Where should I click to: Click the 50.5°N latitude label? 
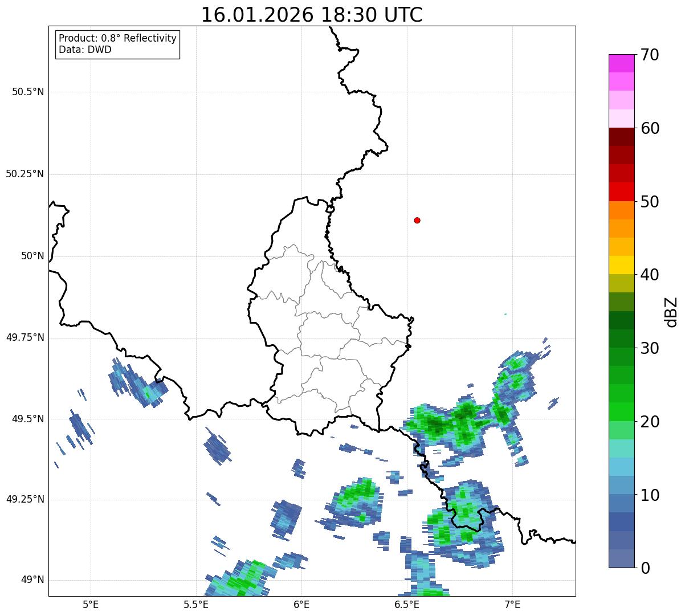coord(28,92)
